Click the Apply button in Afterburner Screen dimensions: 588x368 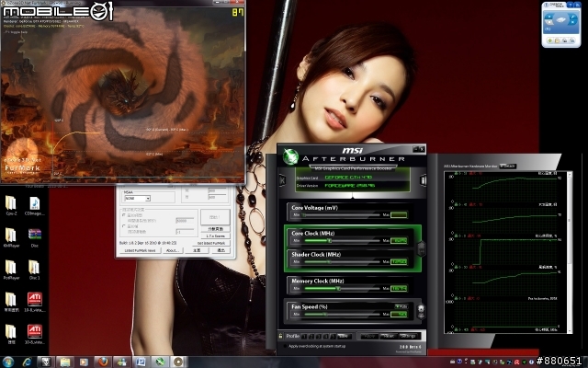pos(369,336)
